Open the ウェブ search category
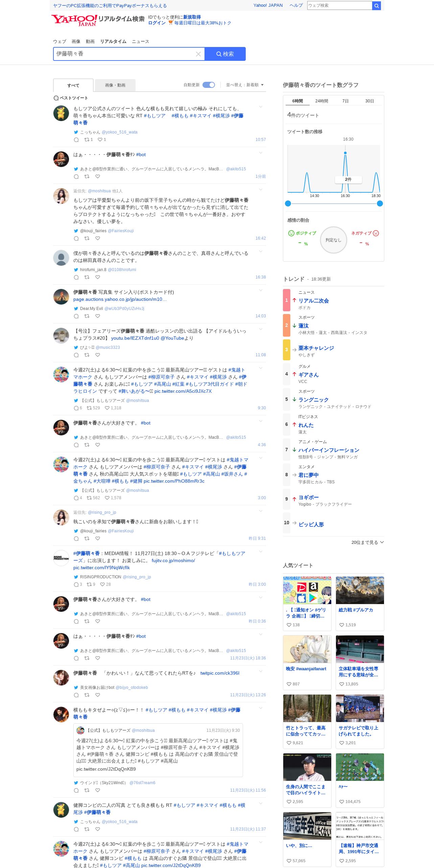434x868 pixels. [59, 41]
